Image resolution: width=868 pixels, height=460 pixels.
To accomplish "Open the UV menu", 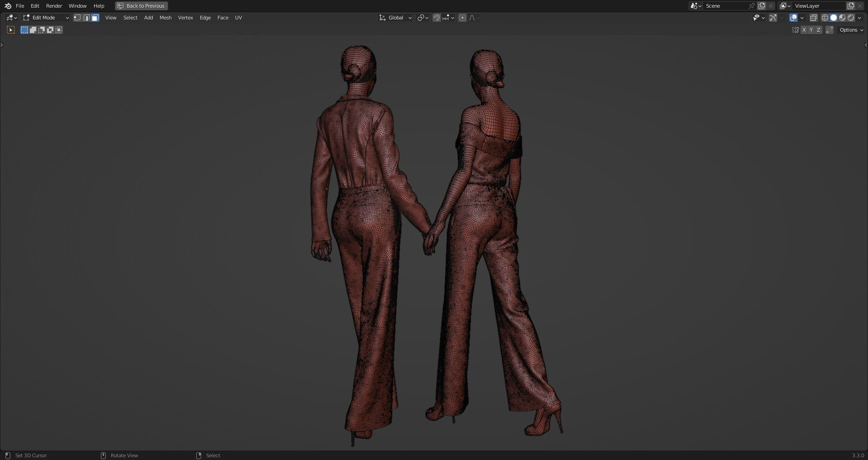I will 238,18.
